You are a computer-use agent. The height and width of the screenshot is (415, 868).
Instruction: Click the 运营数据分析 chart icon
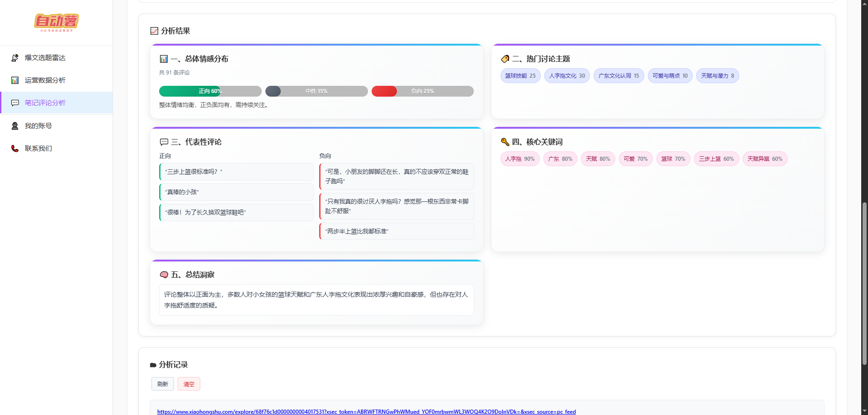[x=15, y=80]
